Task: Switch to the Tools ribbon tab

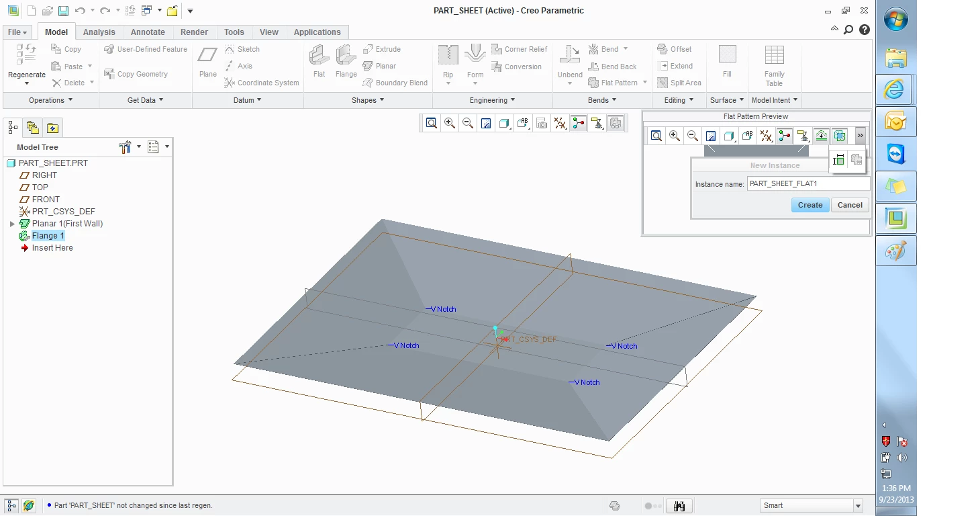Action: (234, 32)
